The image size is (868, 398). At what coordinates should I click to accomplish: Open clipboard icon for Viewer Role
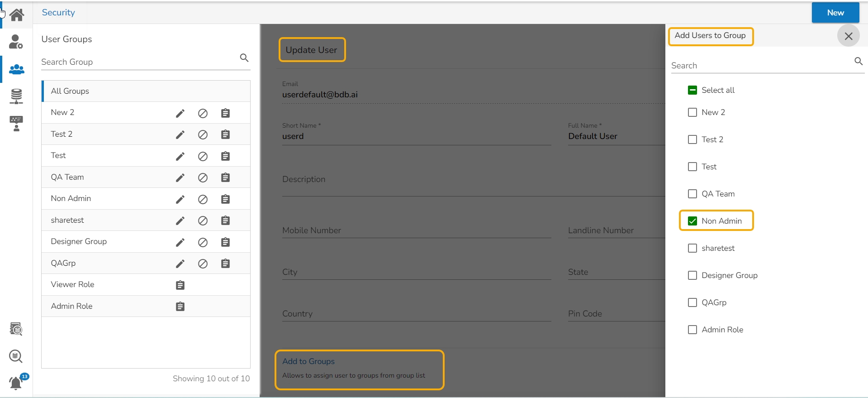(x=180, y=285)
